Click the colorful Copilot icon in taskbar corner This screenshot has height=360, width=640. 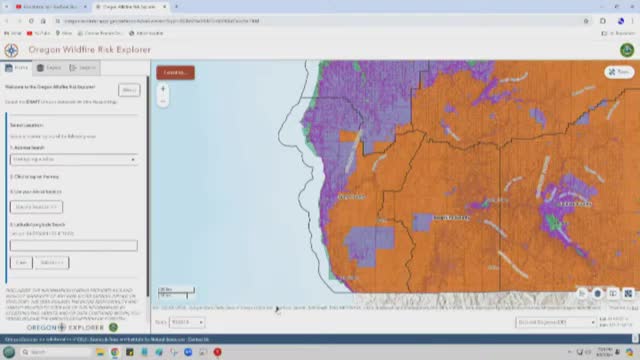point(629,352)
